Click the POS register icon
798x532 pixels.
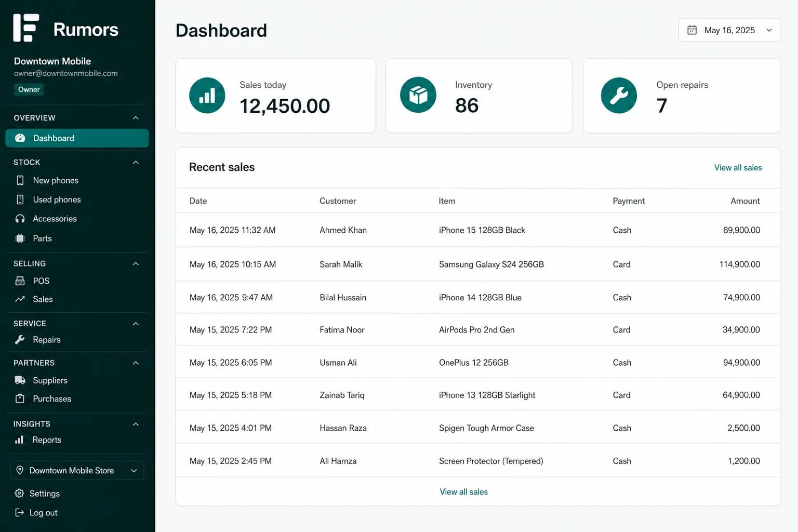pos(20,281)
